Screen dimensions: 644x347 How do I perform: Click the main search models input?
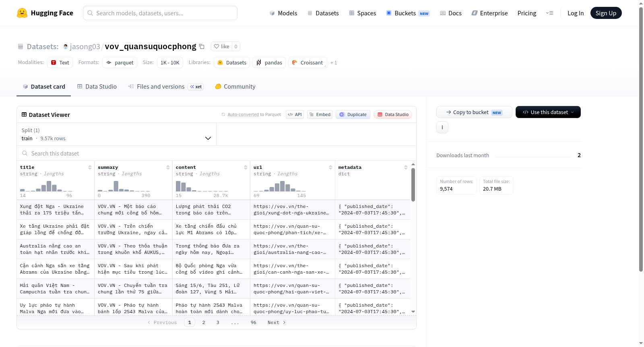160,13
